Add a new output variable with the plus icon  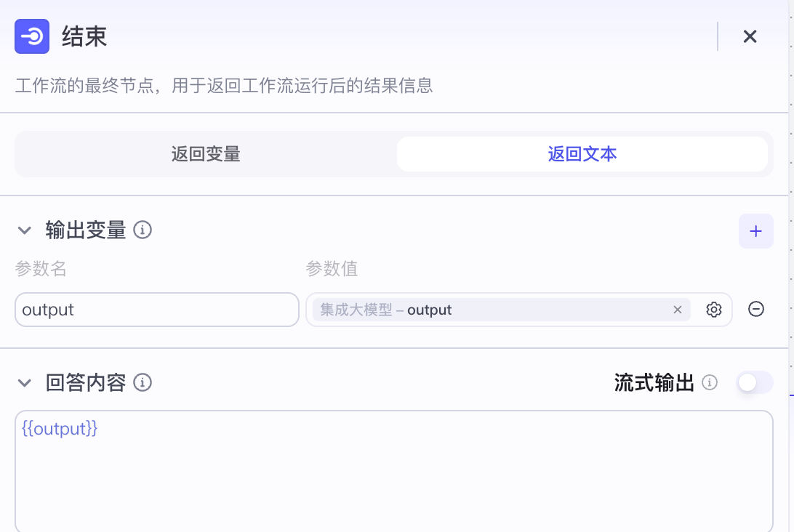[756, 230]
